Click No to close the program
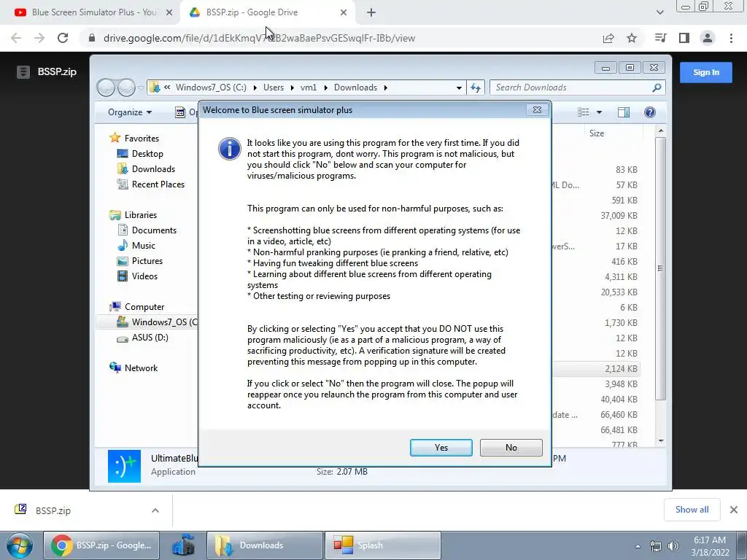Viewport: 747px width, 560px height. 511,448
